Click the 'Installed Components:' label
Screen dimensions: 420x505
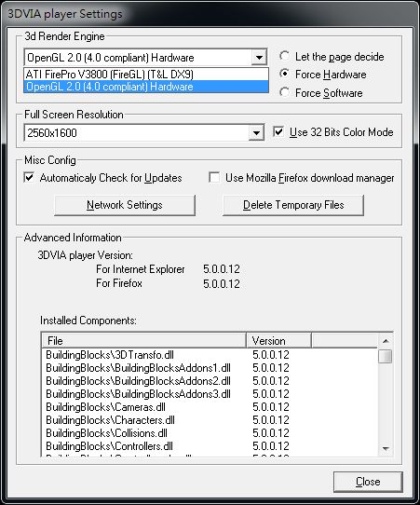(x=88, y=321)
